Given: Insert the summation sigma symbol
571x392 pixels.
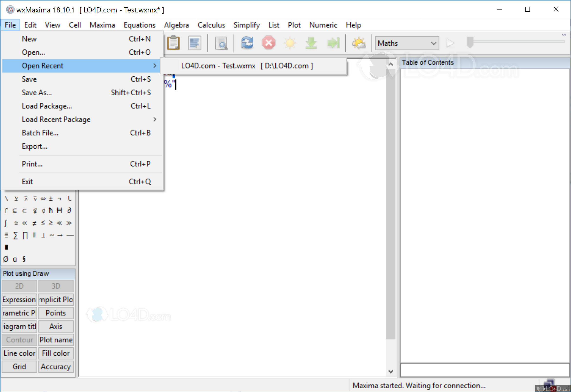Looking at the screenshot, I should 15,236.
